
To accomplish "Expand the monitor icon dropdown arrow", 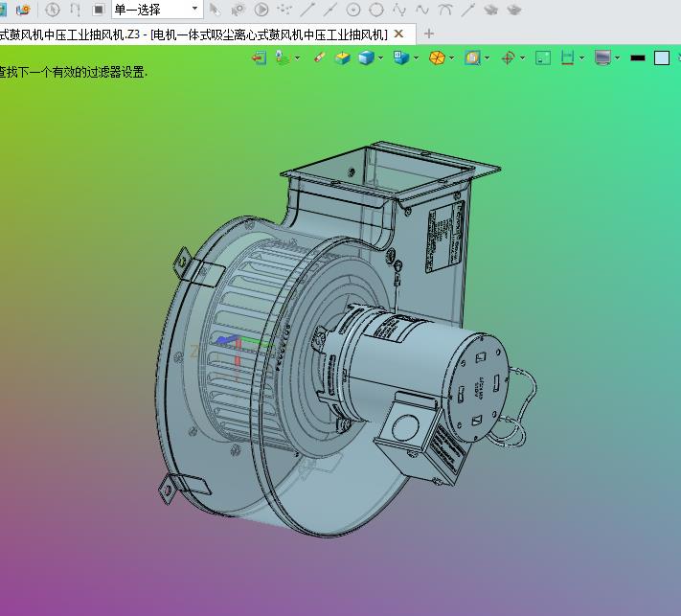I will [618, 57].
